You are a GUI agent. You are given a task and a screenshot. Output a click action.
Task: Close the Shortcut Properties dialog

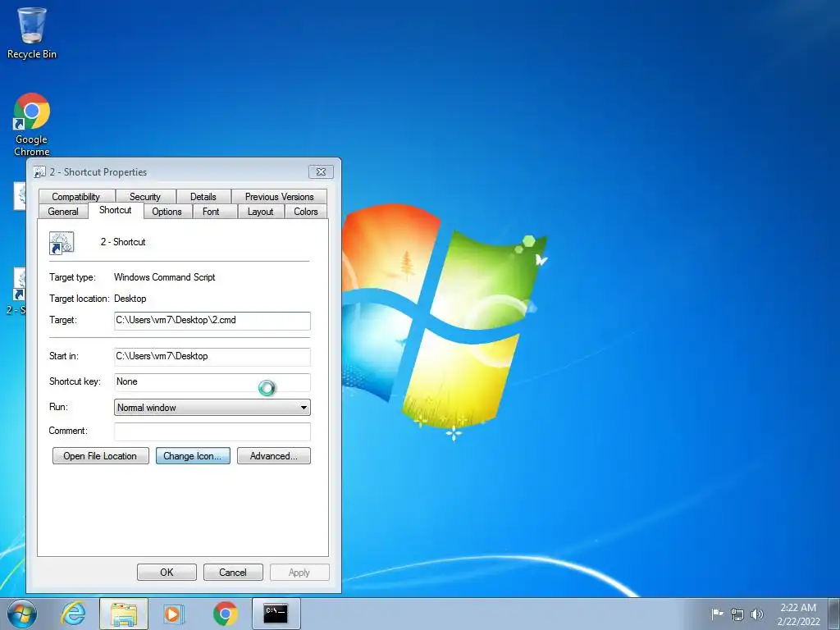[x=321, y=171]
